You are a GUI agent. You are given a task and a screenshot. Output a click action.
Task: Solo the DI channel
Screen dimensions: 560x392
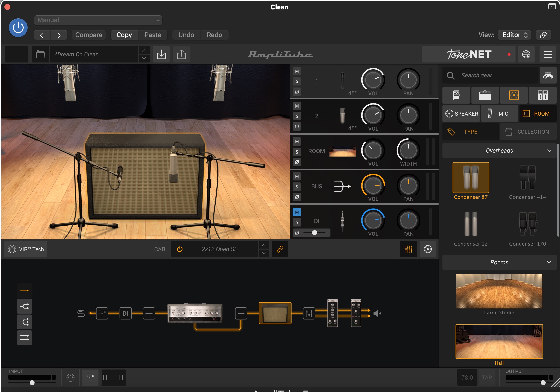(297, 222)
